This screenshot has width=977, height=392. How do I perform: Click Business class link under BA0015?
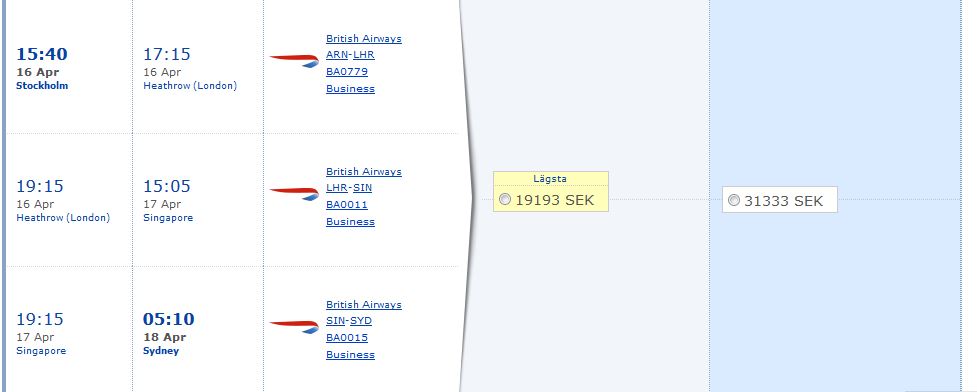350,355
